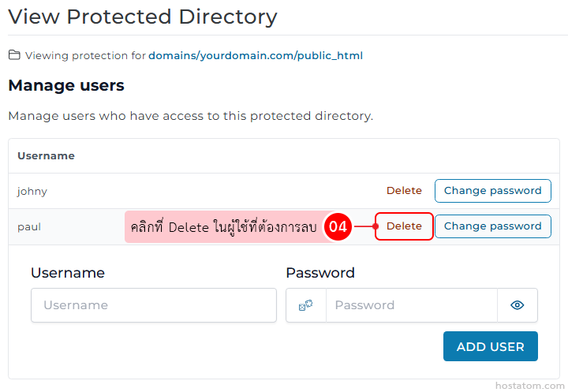This screenshot has height=392, width=568.
Task: Focus the Username input field
Action: point(154,305)
